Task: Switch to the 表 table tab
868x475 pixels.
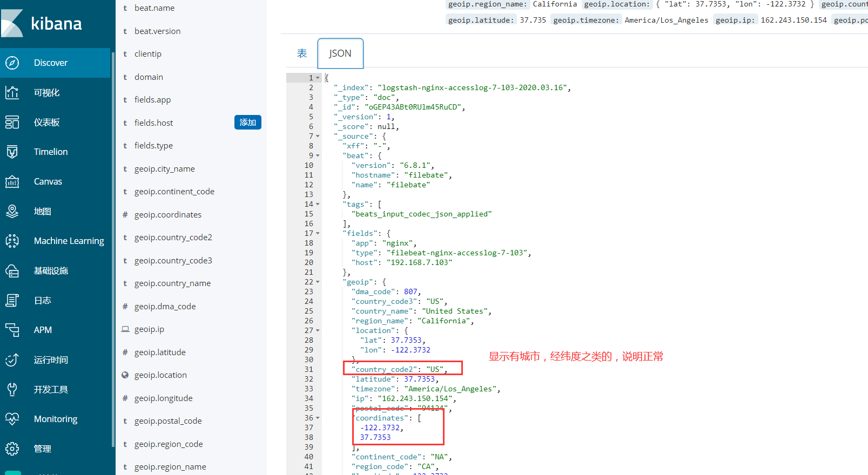Action: click(x=302, y=53)
